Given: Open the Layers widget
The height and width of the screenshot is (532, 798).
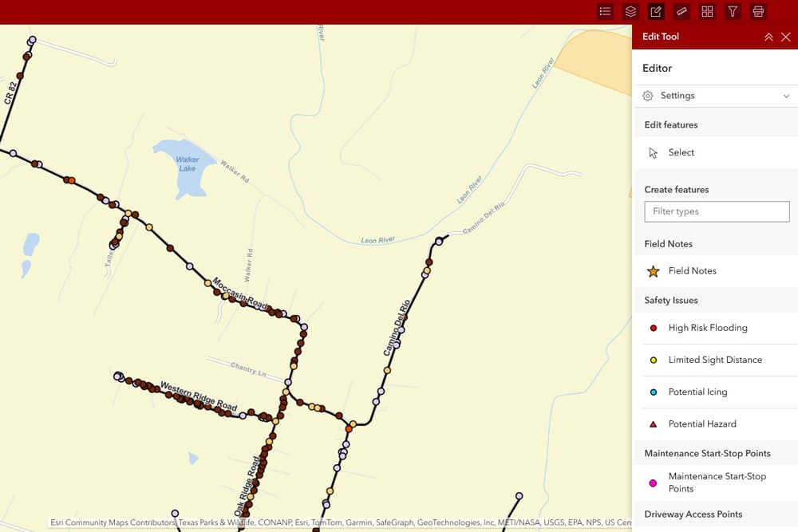Looking at the screenshot, I should [630, 11].
